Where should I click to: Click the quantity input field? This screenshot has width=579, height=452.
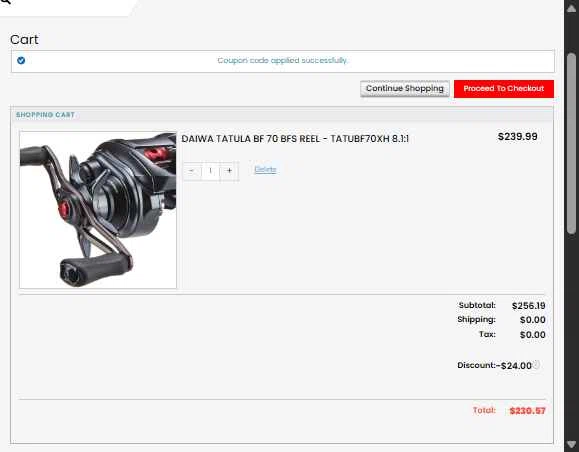pos(210,171)
